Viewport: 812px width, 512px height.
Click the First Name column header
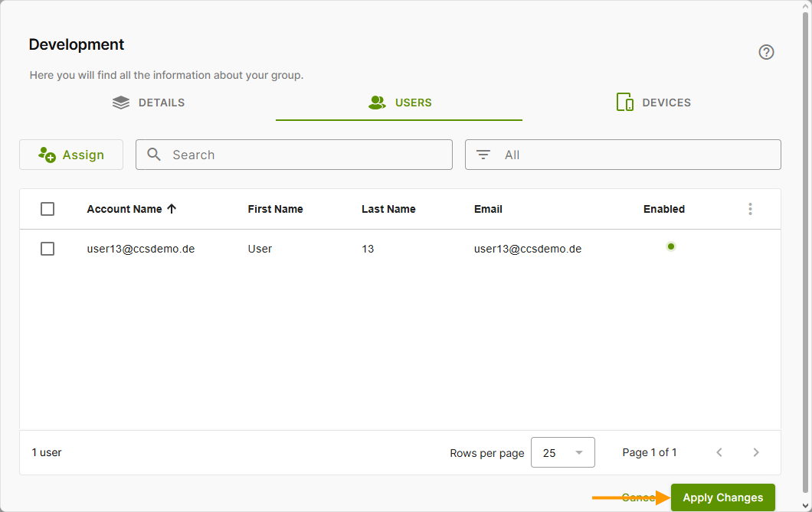[276, 209]
